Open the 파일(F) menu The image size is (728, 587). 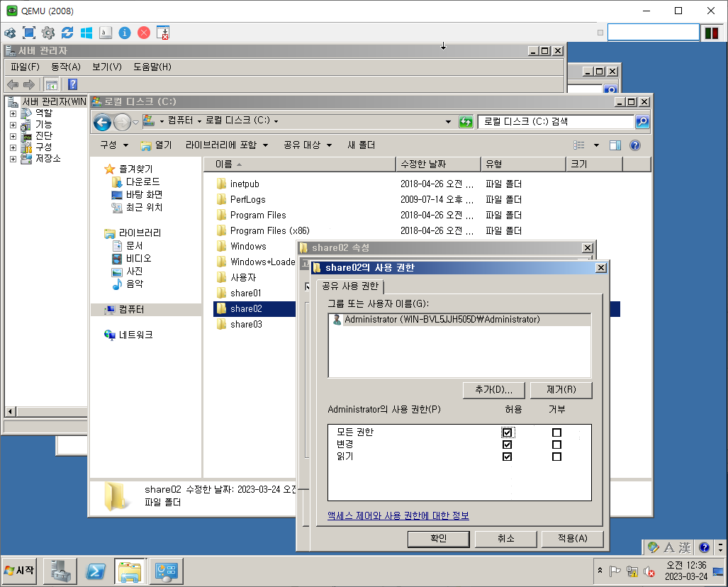(x=25, y=67)
